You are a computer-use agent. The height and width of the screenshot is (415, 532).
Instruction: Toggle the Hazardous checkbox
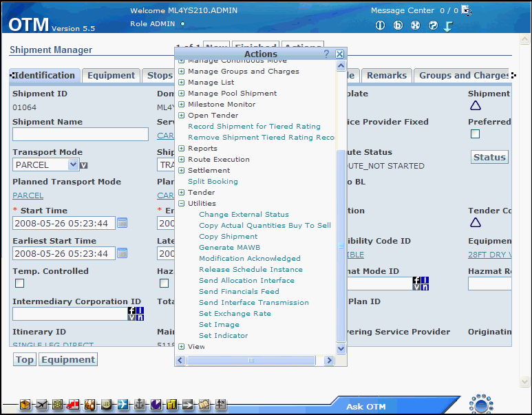164,283
